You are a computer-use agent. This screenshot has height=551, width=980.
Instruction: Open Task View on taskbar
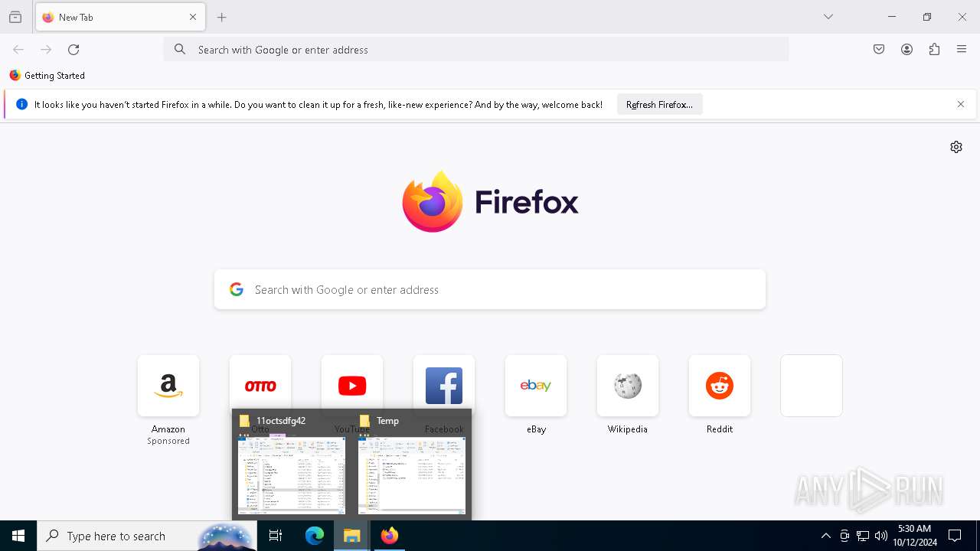(276, 536)
